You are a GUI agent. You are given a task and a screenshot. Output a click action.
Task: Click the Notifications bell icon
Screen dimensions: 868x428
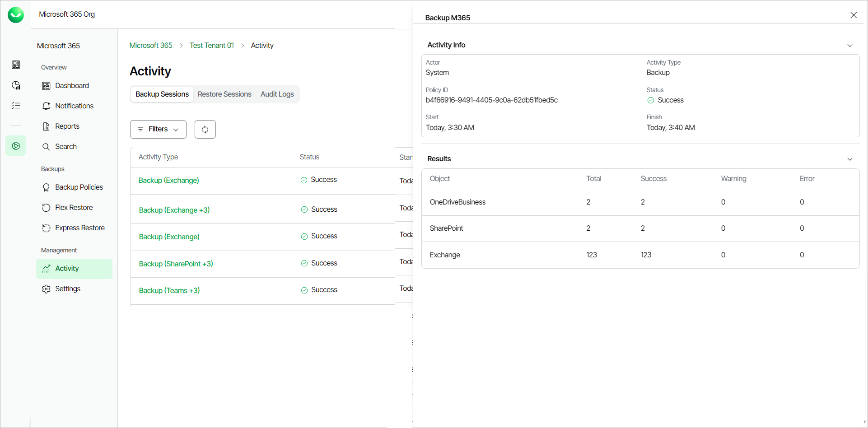[46, 106]
